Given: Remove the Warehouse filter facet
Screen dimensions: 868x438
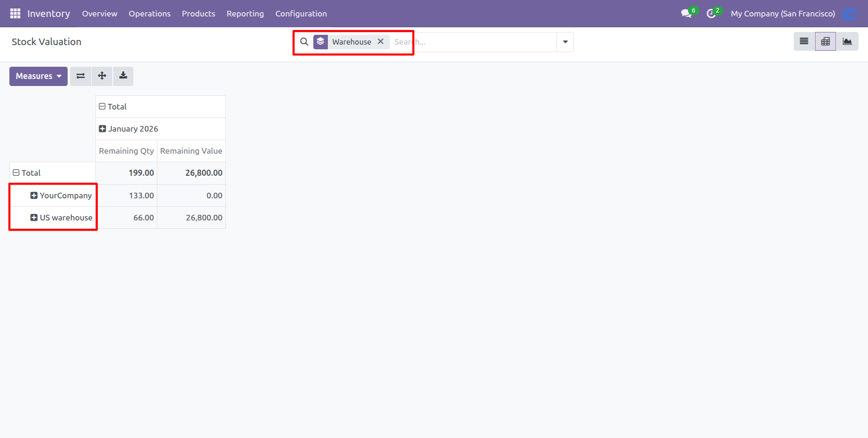Looking at the screenshot, I should click(380, 41).
